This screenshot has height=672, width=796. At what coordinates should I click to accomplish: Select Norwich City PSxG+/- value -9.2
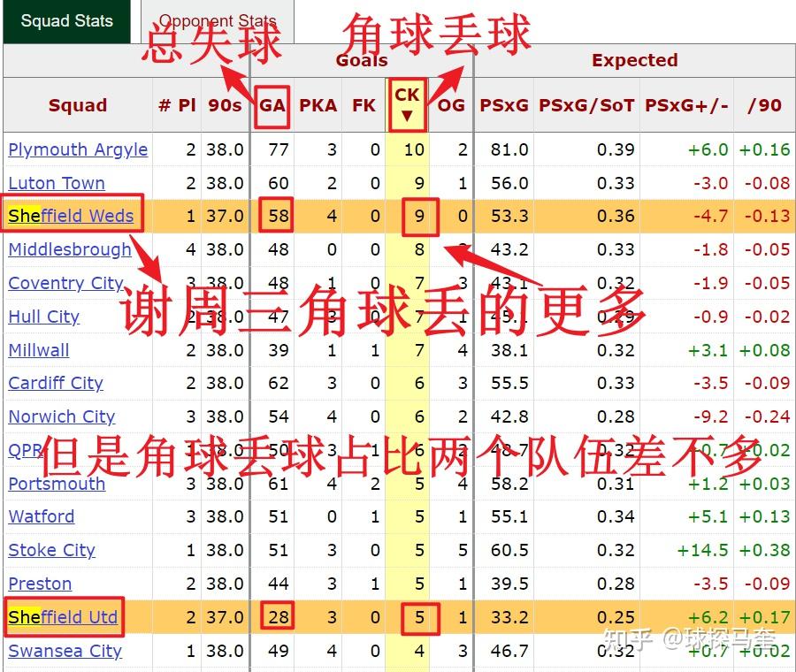pyautogui.click(x=711, y=416)
